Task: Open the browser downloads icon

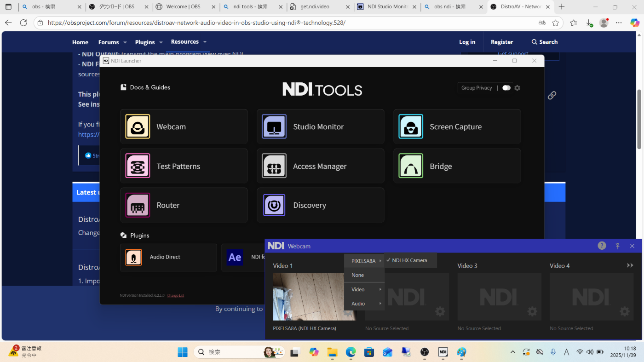Action: [x=589, y=23]
